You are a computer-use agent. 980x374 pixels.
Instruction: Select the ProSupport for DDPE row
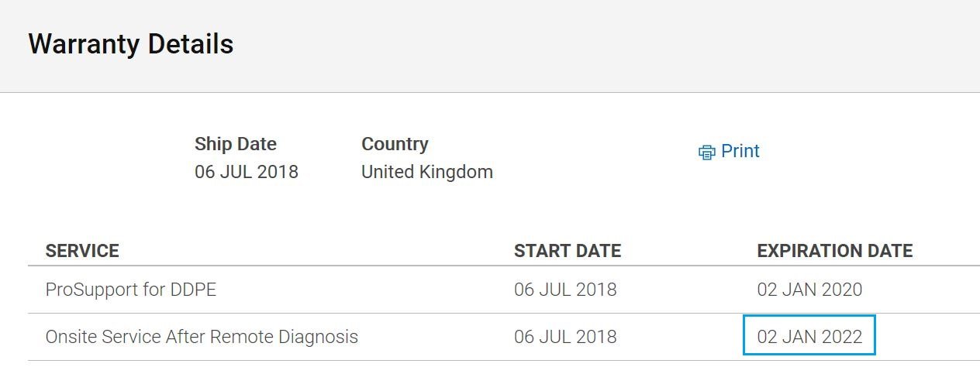(x=504, y=290)
